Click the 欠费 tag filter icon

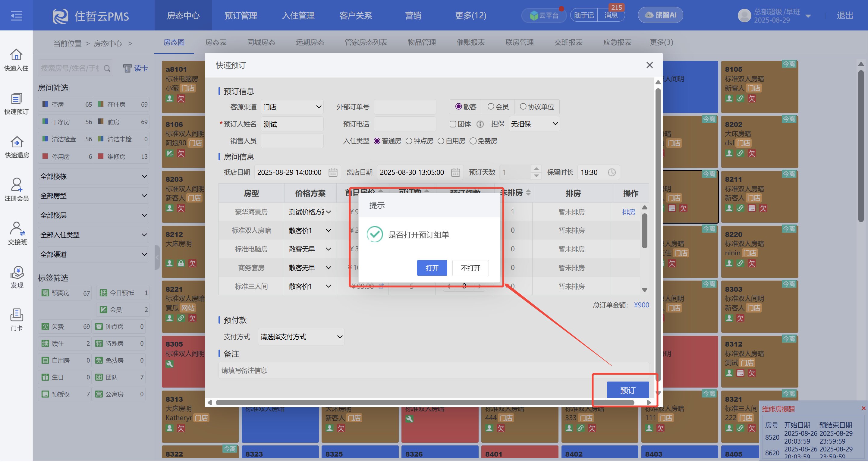[x=45, y=326]
